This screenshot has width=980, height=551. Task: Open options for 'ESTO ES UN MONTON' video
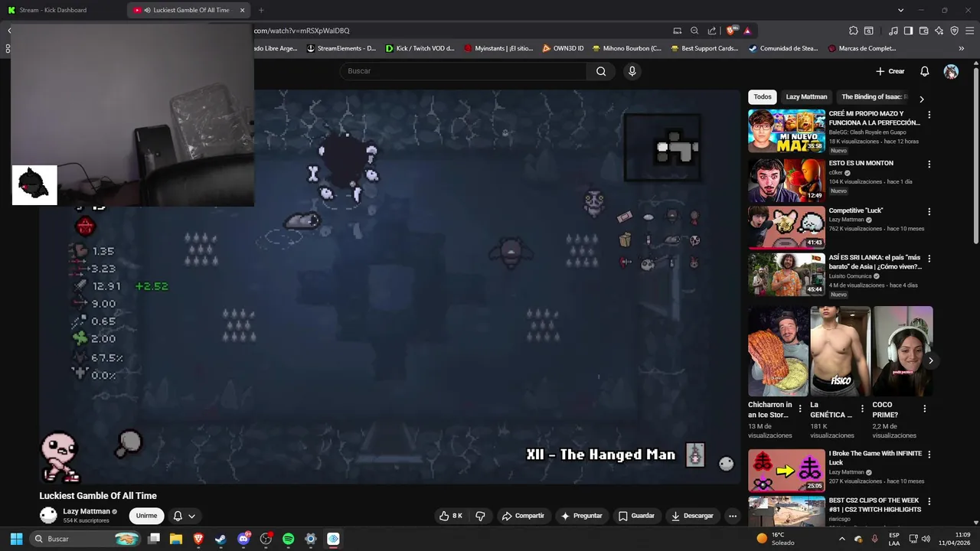(929, 164)
